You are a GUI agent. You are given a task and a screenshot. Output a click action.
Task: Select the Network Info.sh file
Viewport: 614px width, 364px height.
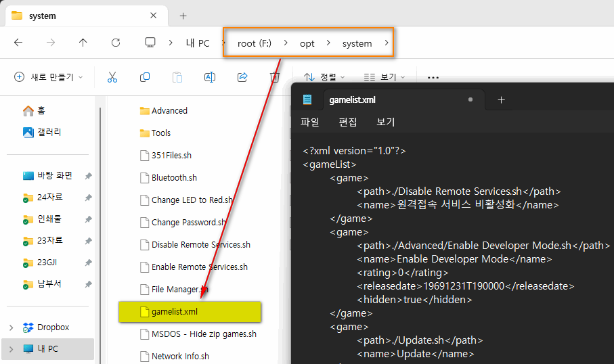(x=175, y=356)
